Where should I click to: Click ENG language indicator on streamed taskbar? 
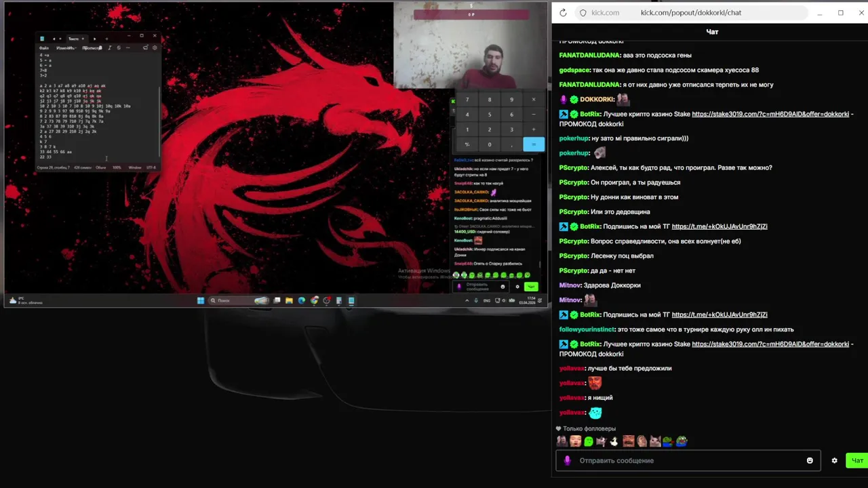pos(487,301)
